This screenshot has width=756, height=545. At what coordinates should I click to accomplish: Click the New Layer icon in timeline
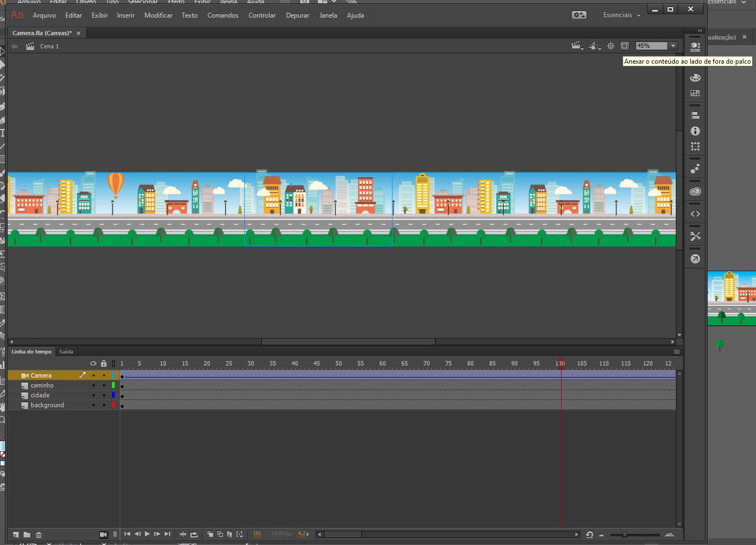16,535
